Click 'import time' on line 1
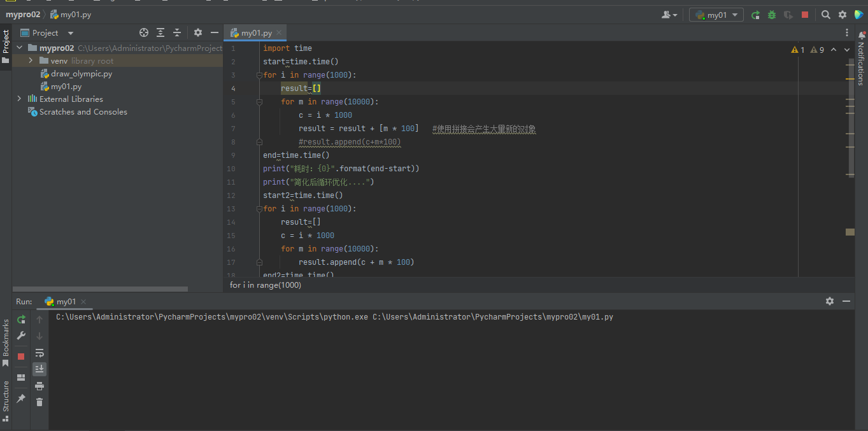868x431 pixels. pos(287,48)
